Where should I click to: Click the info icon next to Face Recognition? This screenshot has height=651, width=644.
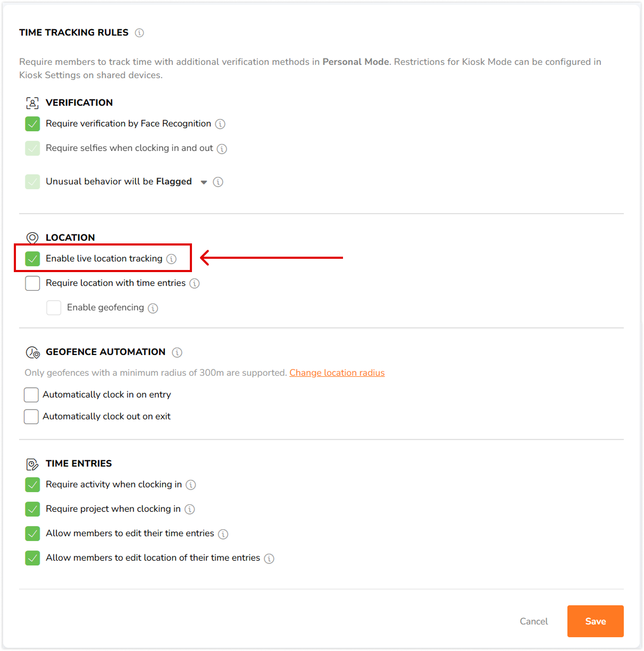pos(220,124)
